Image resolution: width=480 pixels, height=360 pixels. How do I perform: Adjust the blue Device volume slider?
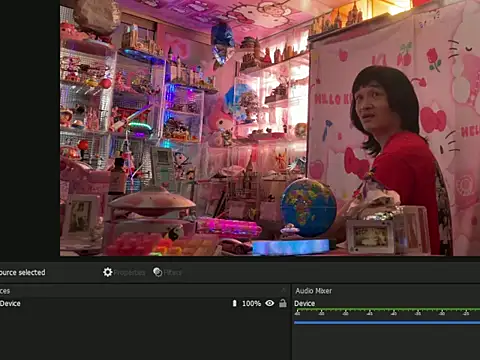(387, 322)
